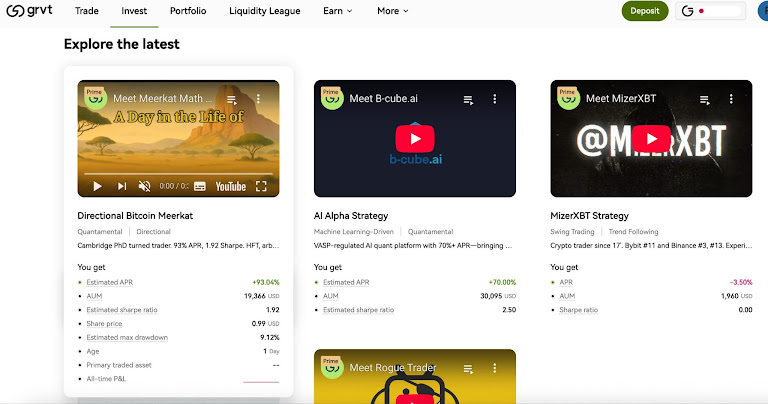
Task: Click Meet MizerXBT video title
Action: (x=621, y=98)
